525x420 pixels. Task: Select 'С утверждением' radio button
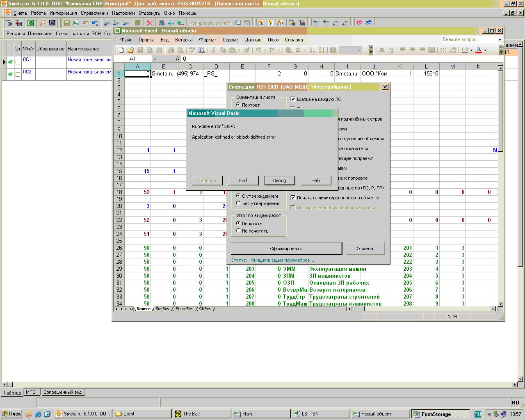(238, 196)
